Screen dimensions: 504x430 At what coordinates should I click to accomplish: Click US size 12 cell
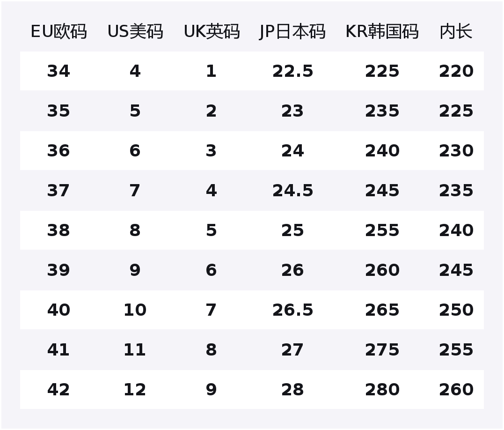coord(135,389)
